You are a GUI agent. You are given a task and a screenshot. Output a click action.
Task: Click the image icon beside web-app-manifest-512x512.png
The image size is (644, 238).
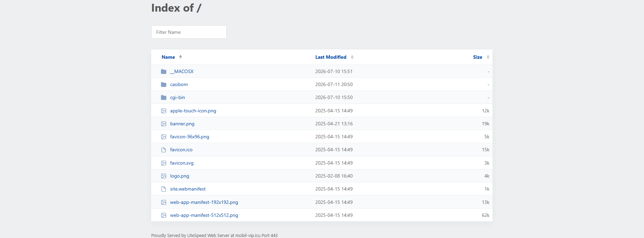click(x=163, y=215)
